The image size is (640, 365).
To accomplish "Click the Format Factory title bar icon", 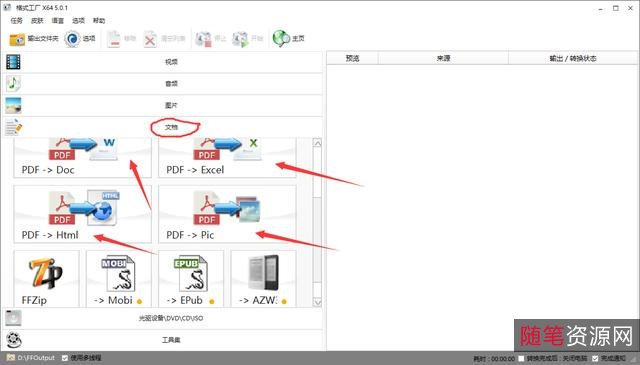I will tap(7, 7).
